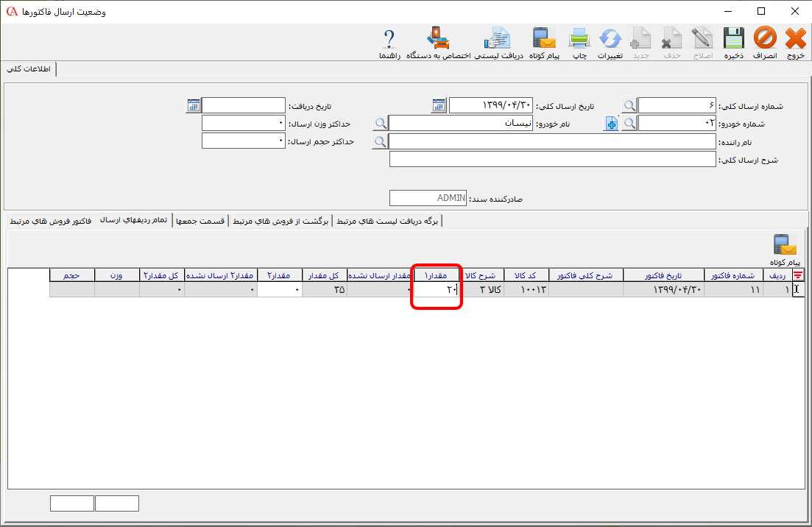Switch to فاکتور فروش های مرتبط tab

tap(51, 220)
